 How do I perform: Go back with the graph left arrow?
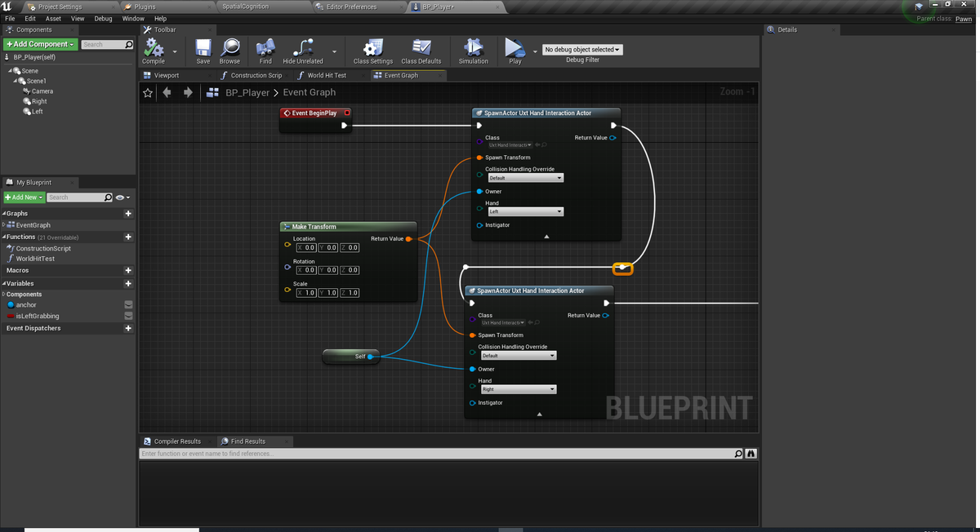[x=167, y=92]
